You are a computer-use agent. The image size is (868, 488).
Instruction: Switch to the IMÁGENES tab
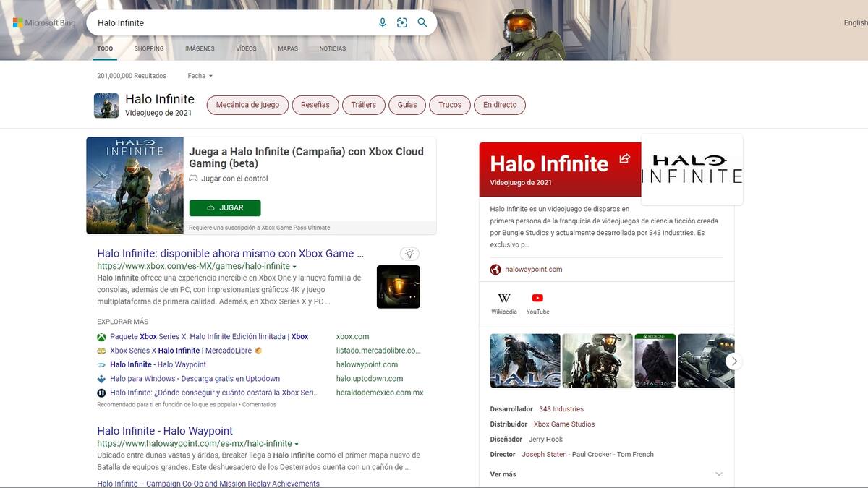pos(200,49)
